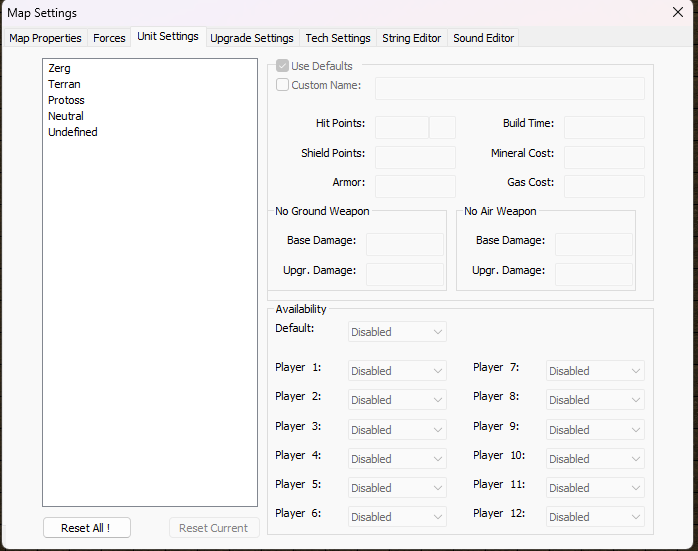Pick Protoss in the unit list
698x551 pixels.
[66, 100]
